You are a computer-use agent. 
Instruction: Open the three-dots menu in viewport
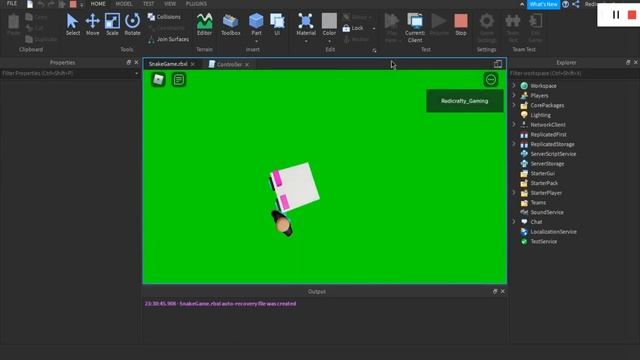[x=491, y=79]
